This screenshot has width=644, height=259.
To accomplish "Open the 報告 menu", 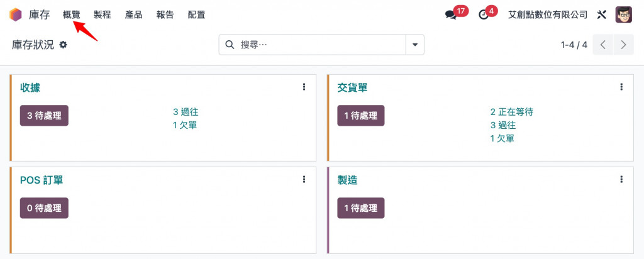I will click(x=165, y=14).
